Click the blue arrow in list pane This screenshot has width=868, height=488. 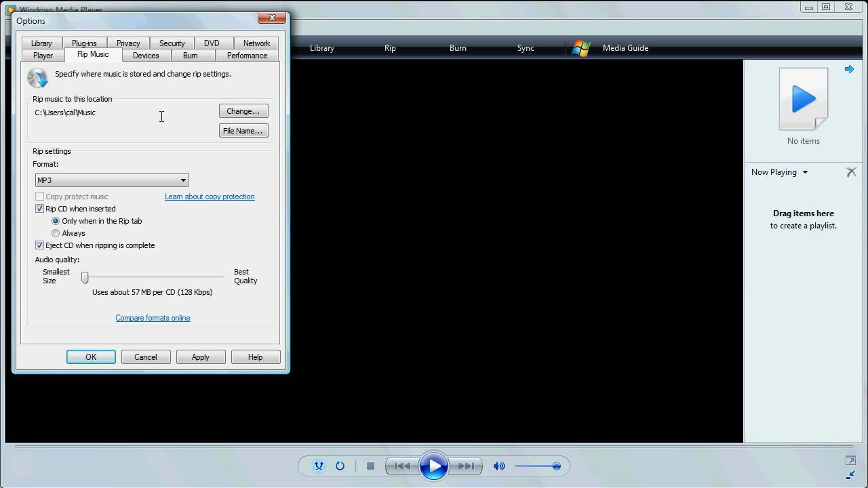(849, 69)
